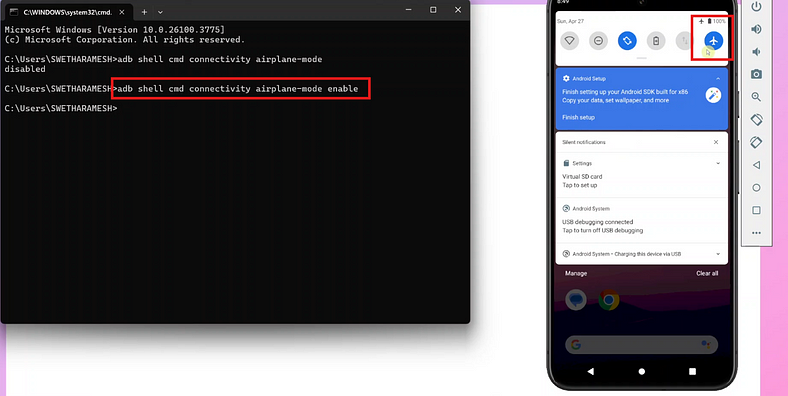Viewport: 788px width, 396px height.
Task: Tap the phone's on-screen Home button
Action: tap(642, 371)
